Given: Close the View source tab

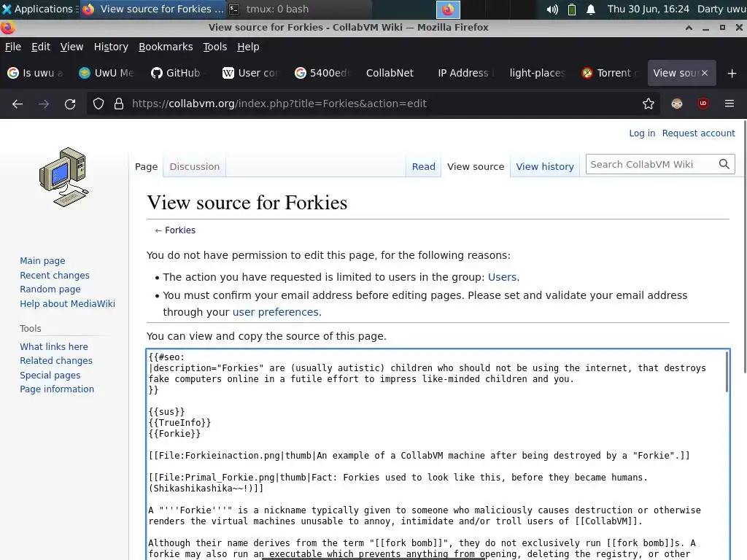Looking at the screenshot, I should (705, 73).
